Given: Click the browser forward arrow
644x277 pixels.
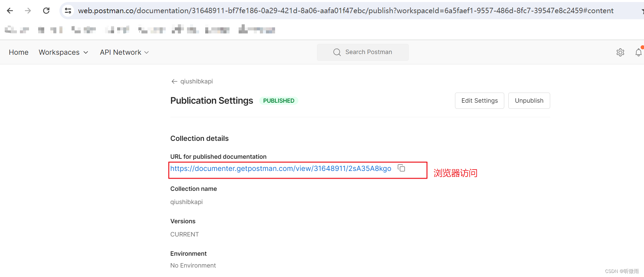Looking at the screenshot, I should (x=28, y=10).
